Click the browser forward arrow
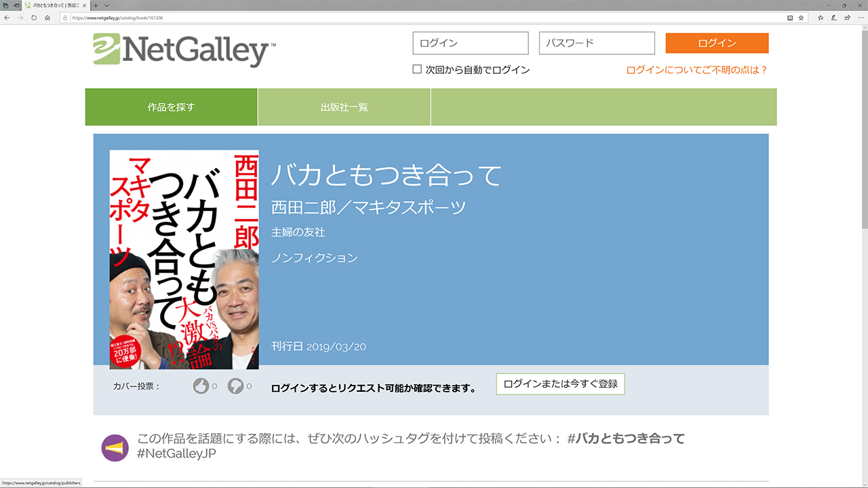The width and height of the screenshot is (868, 488). (x=20, y=18)
